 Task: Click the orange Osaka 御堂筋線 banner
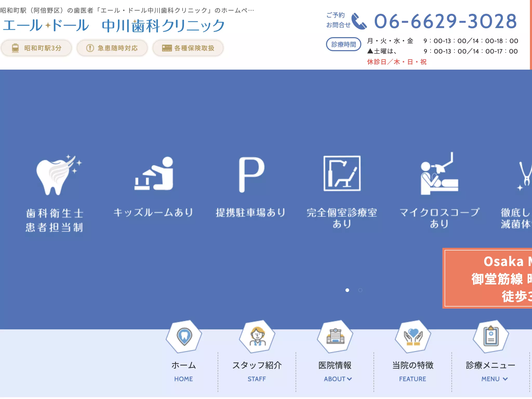tap(487, 278)
